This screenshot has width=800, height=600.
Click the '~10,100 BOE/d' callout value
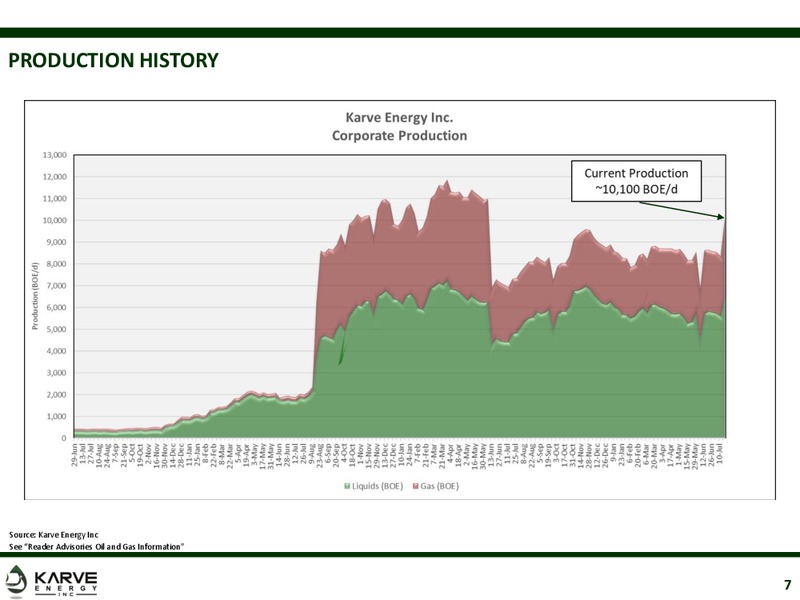636,189
